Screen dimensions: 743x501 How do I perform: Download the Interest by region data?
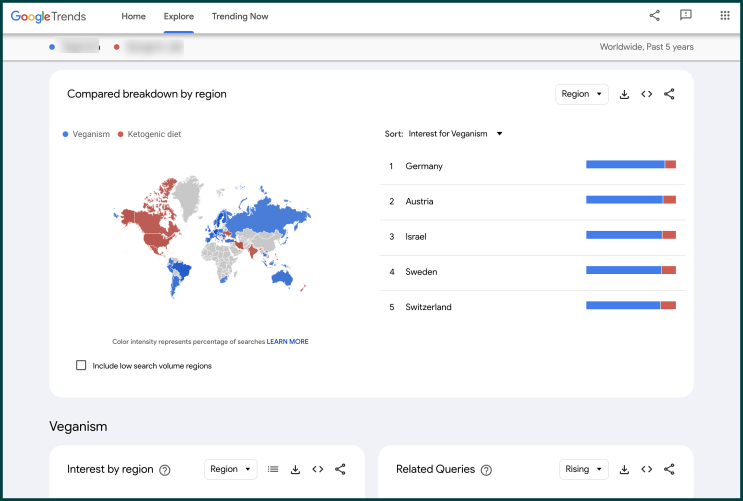click(x=295, y=469)
